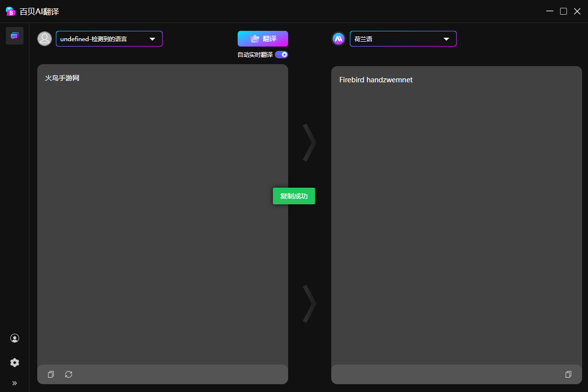The height and width of the screenshot is (392, 588).
Task: Click the translated text 'Firebird handzwemnet'
Action: point(376,80)
